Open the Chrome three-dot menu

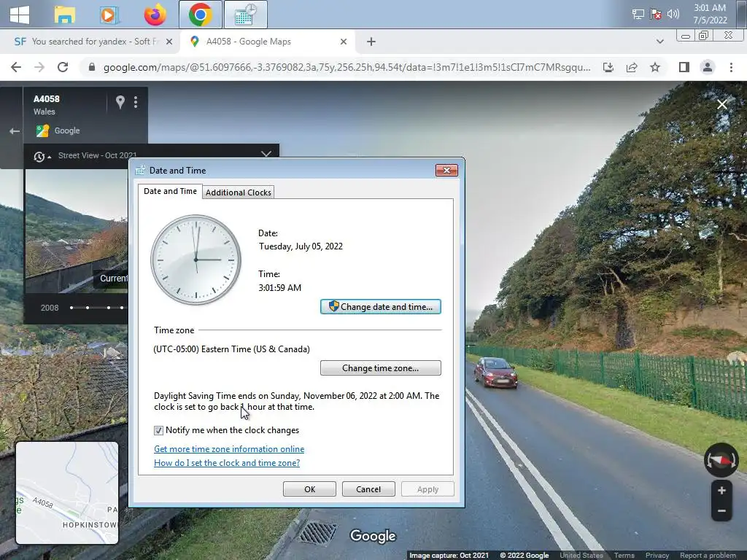click(731, 67)
